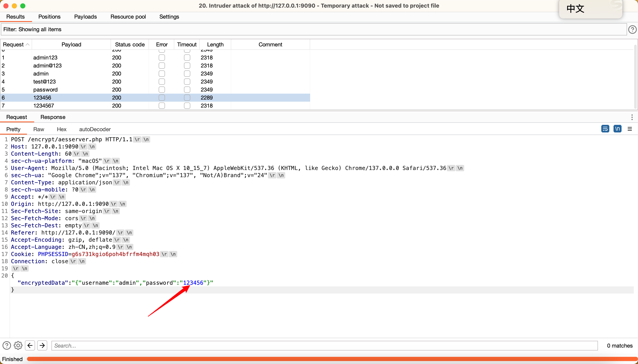Screen dimensions: 638x364
Task: Click the Content-Type header line
Action: (61, 182)
